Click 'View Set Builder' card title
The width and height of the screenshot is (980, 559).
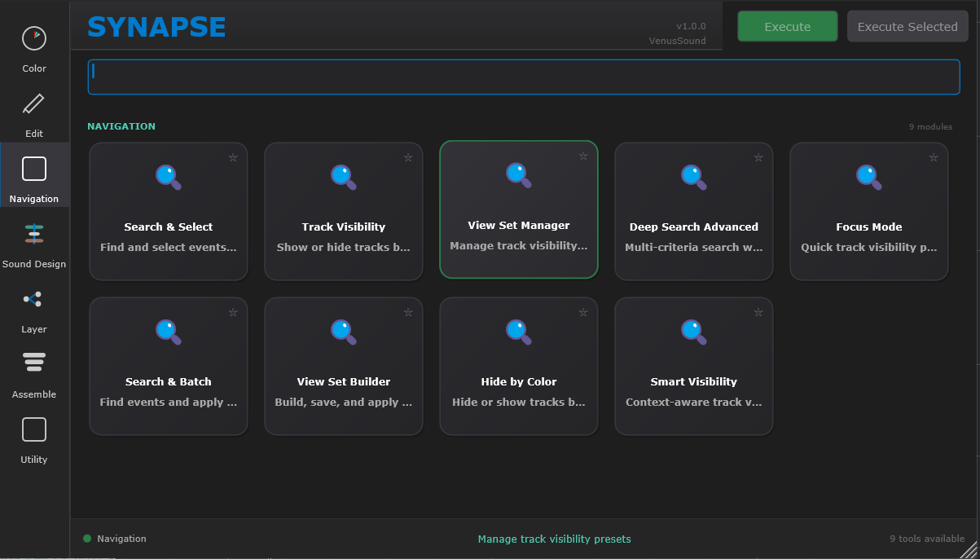pyautogui.click(x=344, y=381)
